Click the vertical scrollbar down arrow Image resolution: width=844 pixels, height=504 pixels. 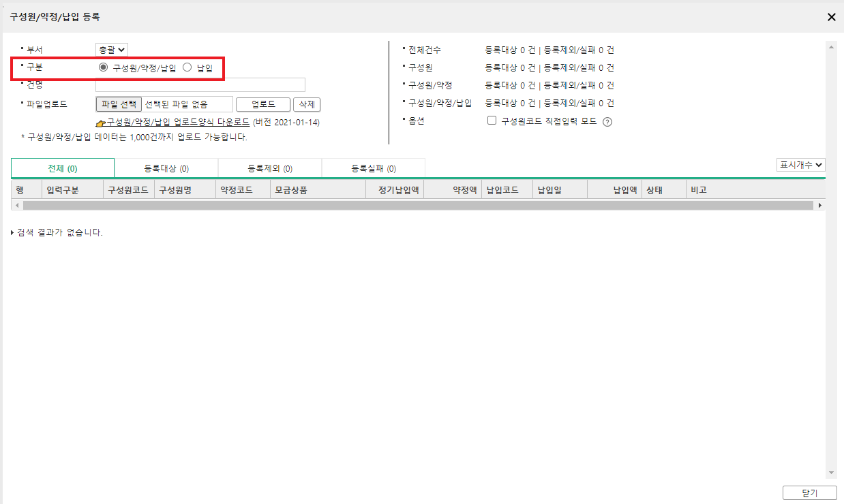click(x=831, y=472)
